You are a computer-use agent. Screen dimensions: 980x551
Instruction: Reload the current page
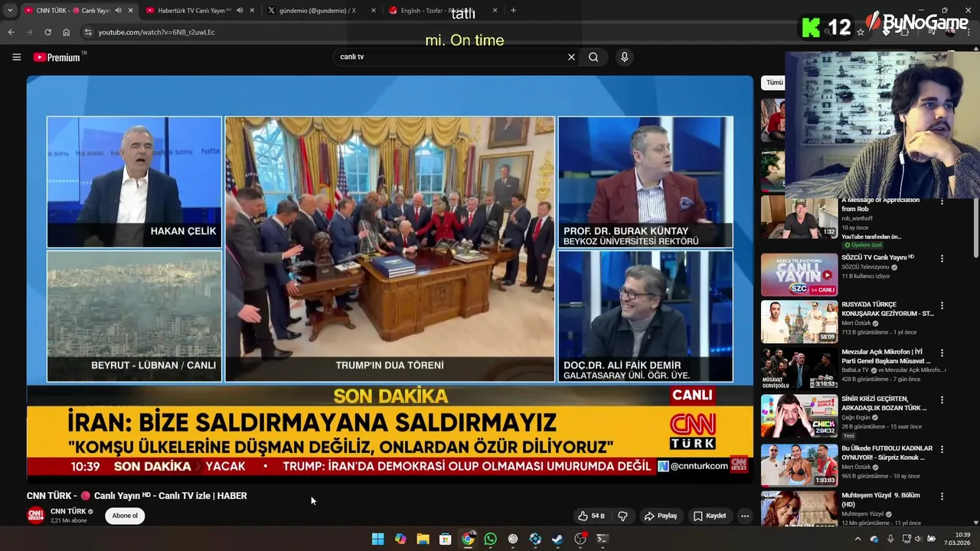click(47, 32)
